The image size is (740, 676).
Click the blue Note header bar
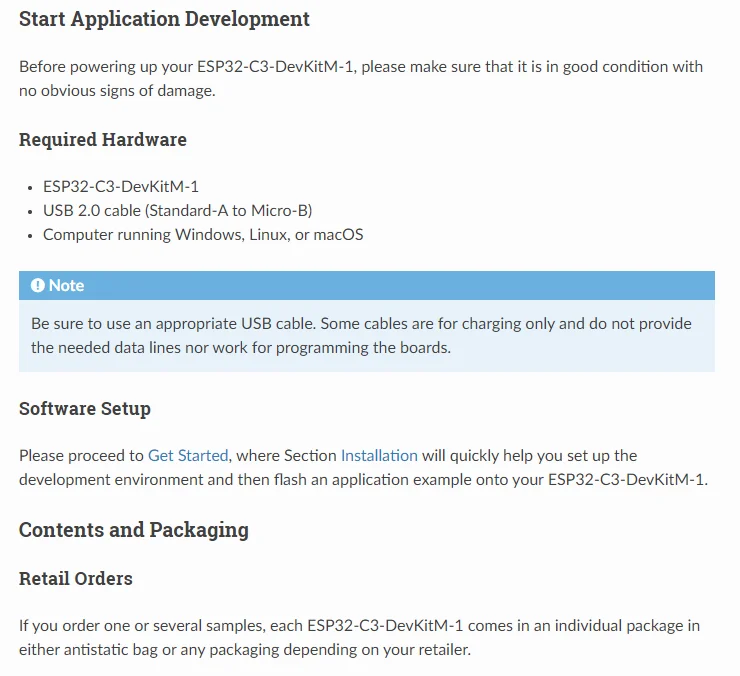point(400,286)
